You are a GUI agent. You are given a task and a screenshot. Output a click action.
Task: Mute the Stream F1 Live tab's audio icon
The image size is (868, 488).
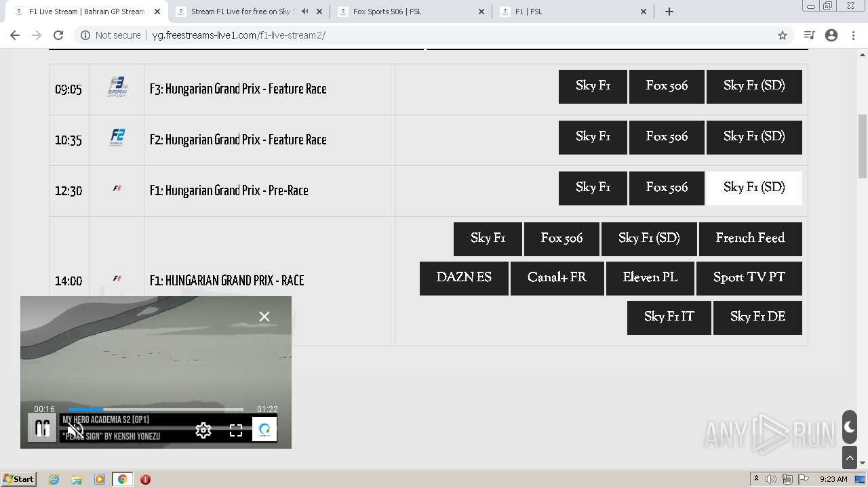tap(305, 11)
